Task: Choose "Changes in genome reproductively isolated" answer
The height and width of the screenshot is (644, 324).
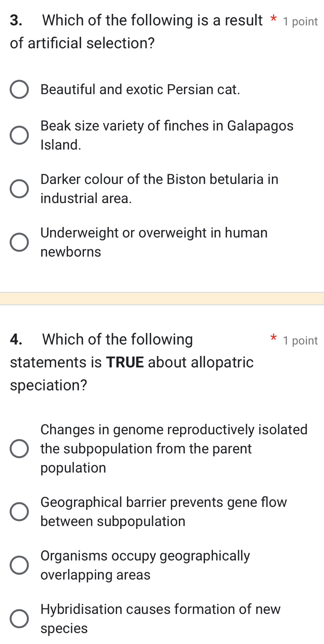Action: click(174, 448)
